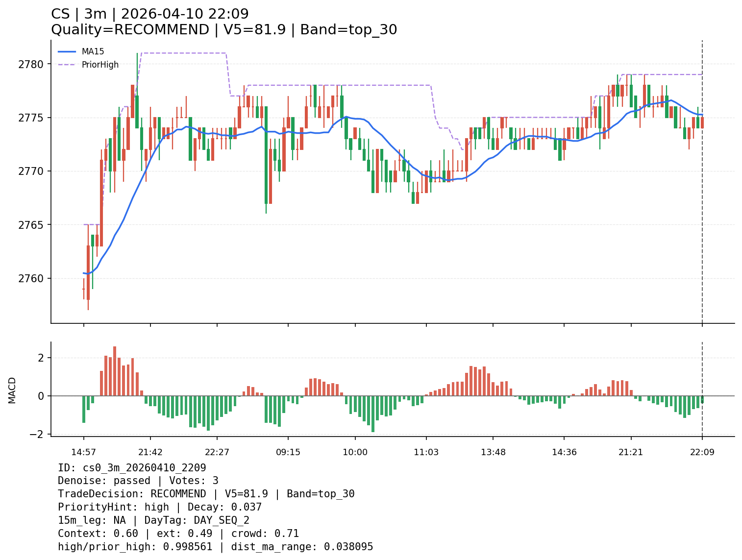This screenshot has width=742, height=560.
Task: Click the PriorHigh legend label
Action: 100,65
